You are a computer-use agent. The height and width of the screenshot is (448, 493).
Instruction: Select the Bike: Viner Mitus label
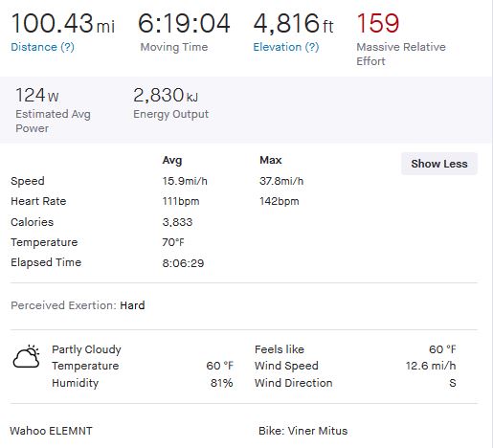tap(303, 431)
